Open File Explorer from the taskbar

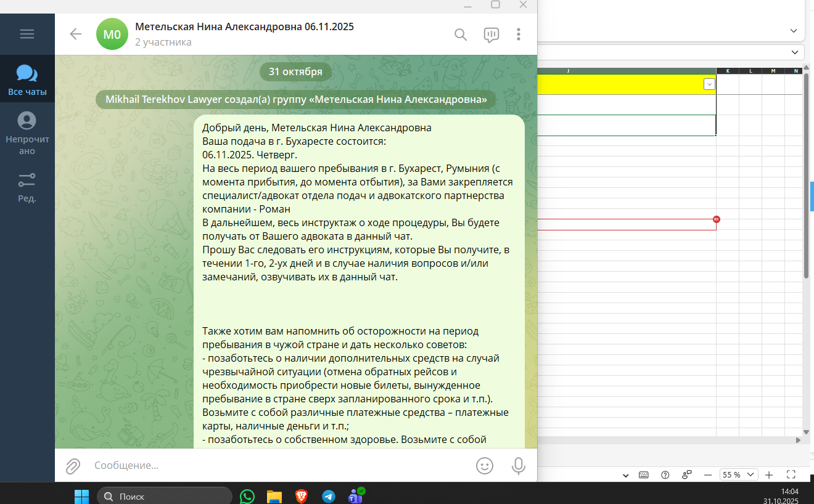274,496
